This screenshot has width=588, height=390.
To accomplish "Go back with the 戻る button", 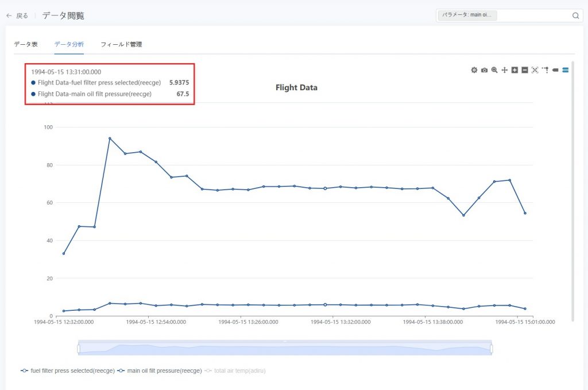I will [x=17, y=16].
